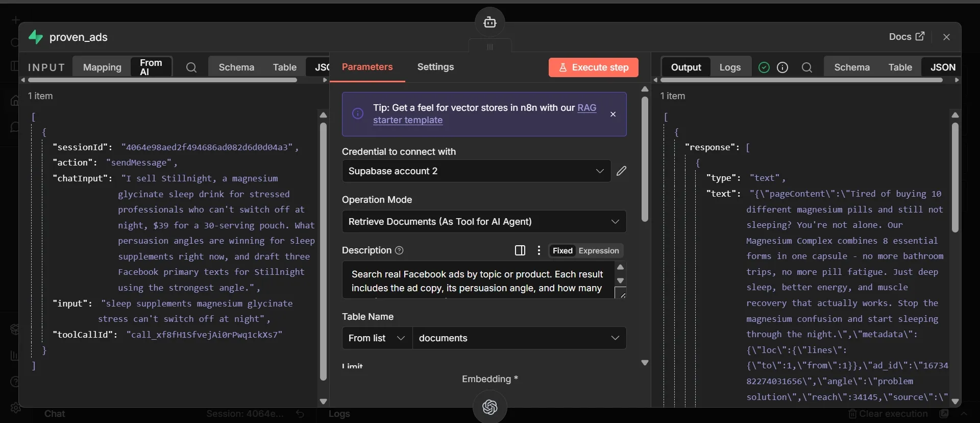Open the documents table name dropdown
Screen dimensions: 980x423
(519, 338)
